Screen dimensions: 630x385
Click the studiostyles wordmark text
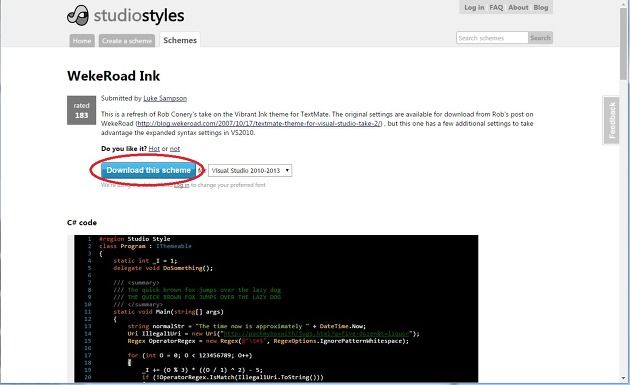(139, 16)
